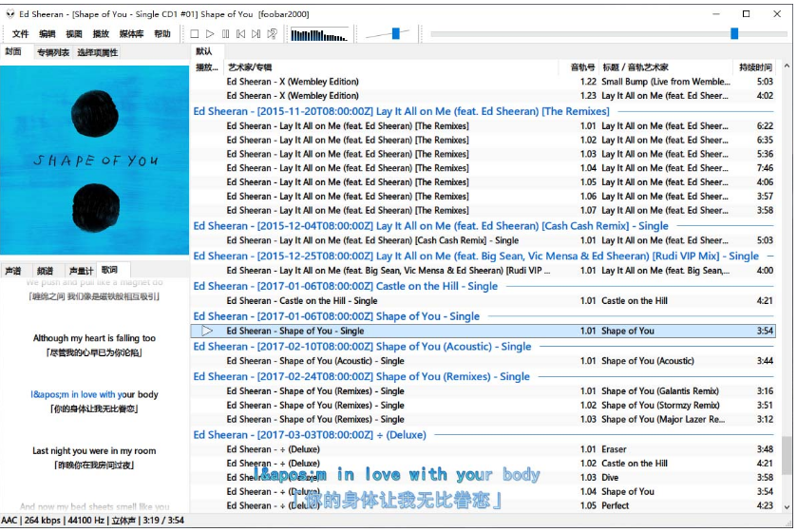The image size is (797, 532).
Task: Pause playback with the Pause button
Action: click(225, 34)
